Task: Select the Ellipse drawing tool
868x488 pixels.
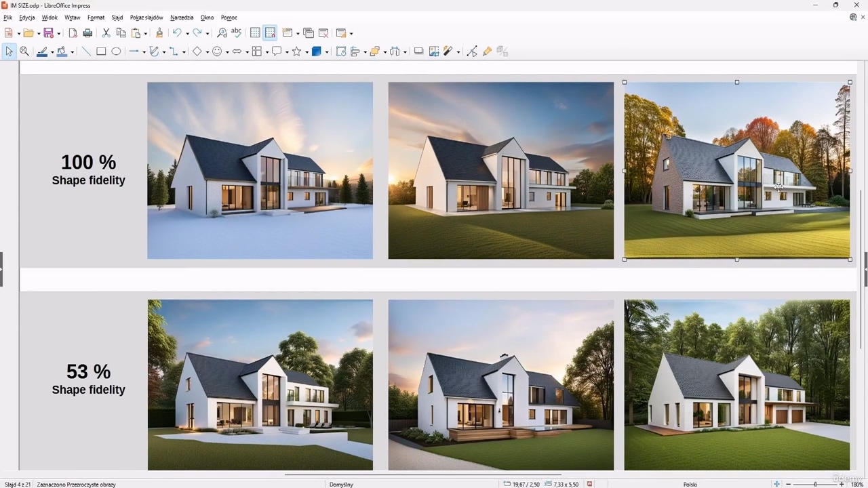Action: (116, 52)
